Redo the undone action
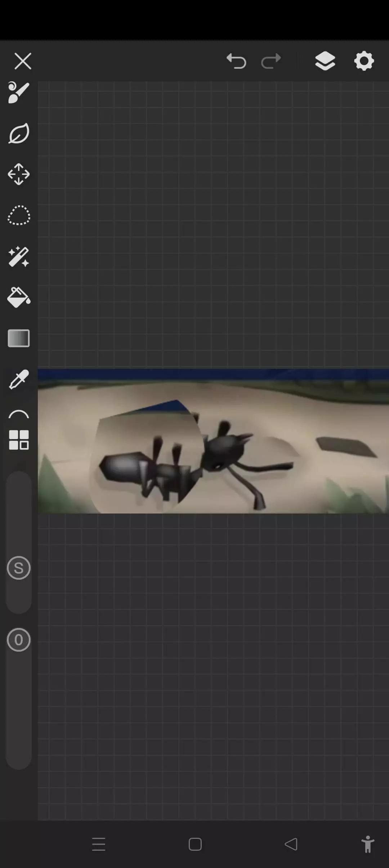The width and height of the screenshot is (389, 868). (x=271, y=61)
